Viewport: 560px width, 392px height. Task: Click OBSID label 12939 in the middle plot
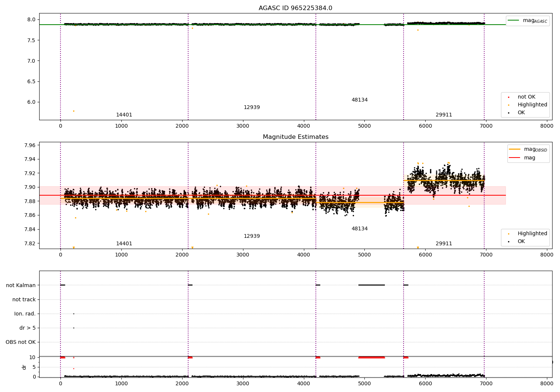pos(252,236)
